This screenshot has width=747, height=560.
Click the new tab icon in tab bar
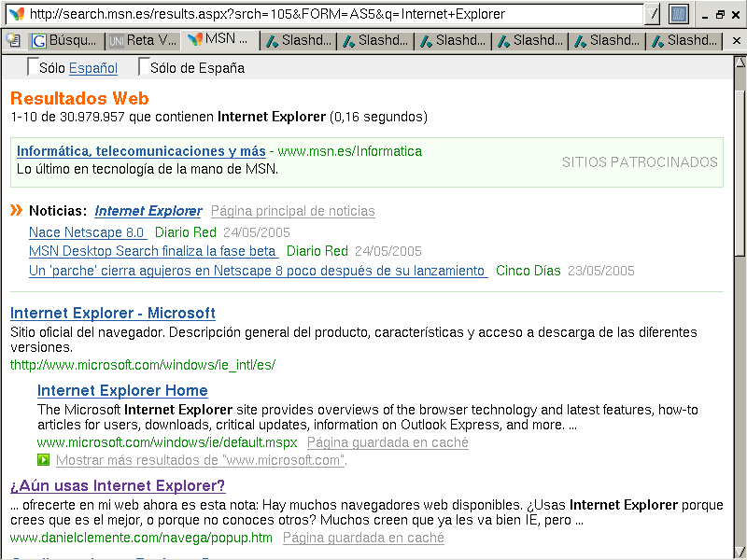(14, 40)
